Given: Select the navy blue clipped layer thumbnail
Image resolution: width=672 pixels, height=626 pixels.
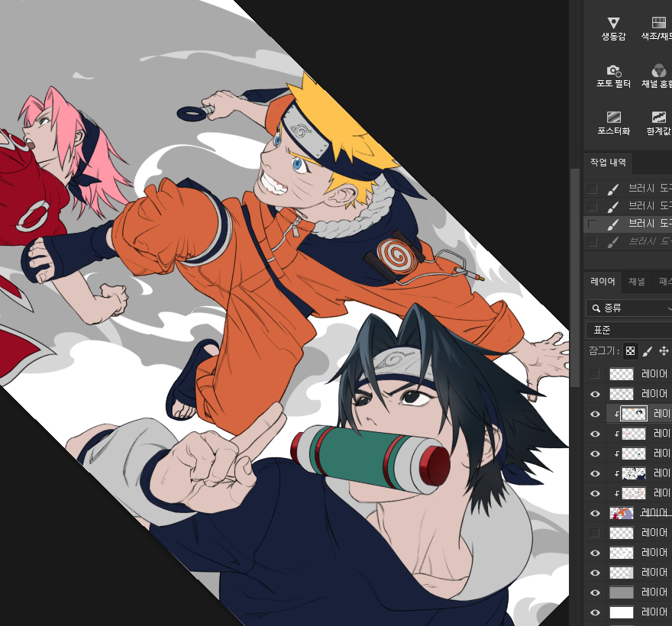Looking at the screenshot, I should [x=634, y=473].
